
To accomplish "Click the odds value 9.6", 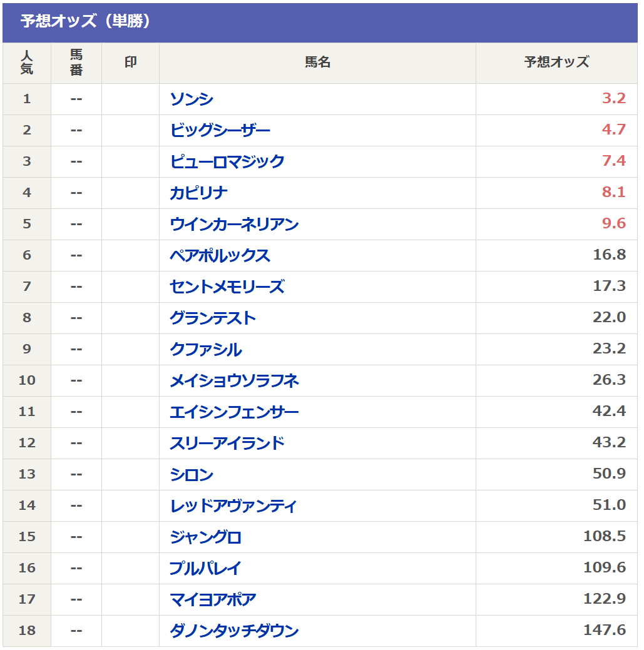I will click(614, 224).
